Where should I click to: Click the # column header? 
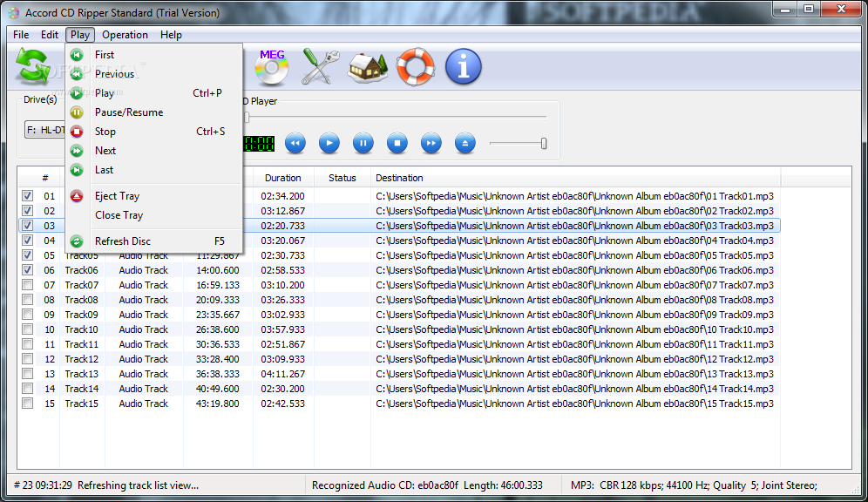[x=44, y=178]
